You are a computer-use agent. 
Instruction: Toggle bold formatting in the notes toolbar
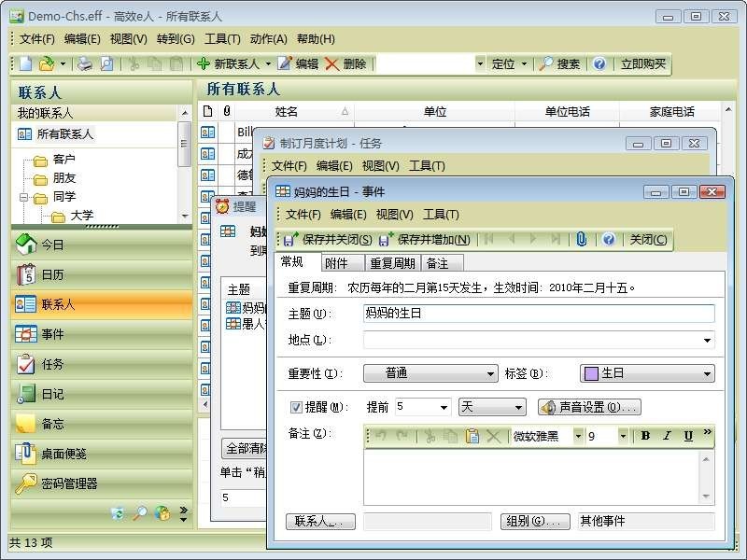[644, 436]
